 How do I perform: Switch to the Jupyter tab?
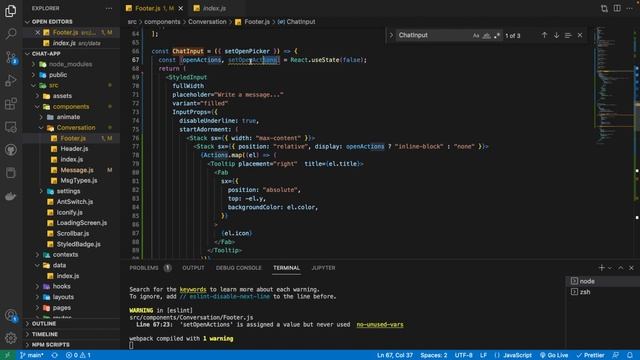pos(323,268)
